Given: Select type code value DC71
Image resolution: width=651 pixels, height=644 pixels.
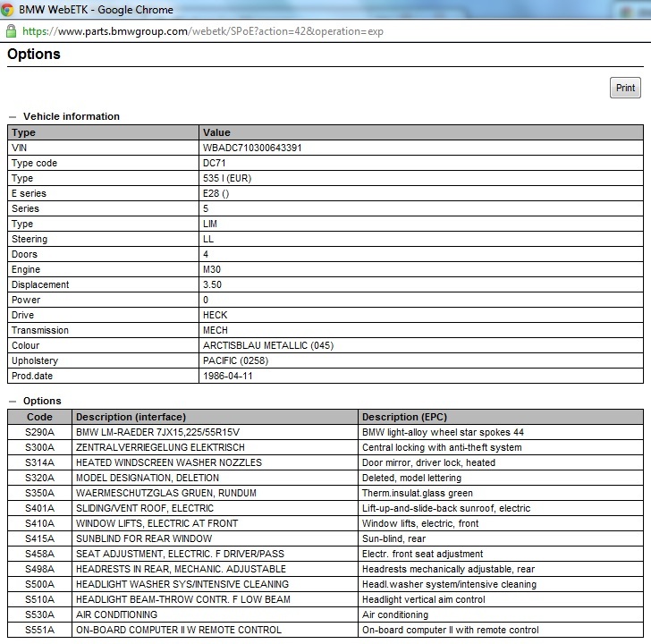Looking at the screenshot, I should (x=214, y=163).
